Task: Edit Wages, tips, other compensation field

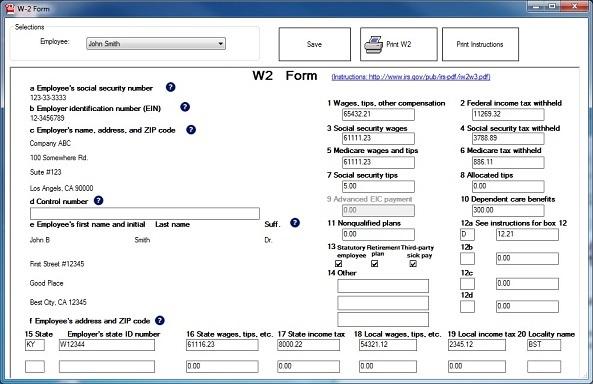Action: 378,114
